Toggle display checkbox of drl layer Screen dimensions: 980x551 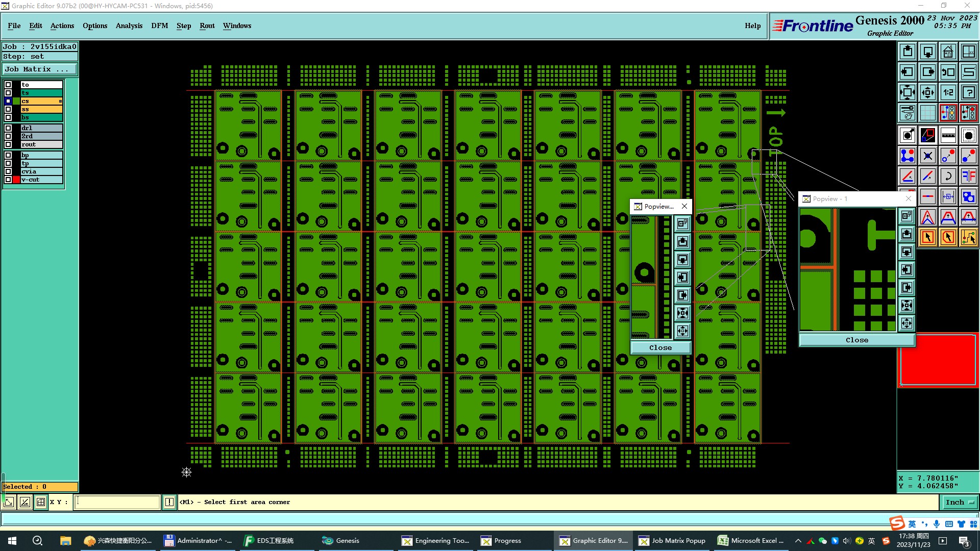(8, 128)
